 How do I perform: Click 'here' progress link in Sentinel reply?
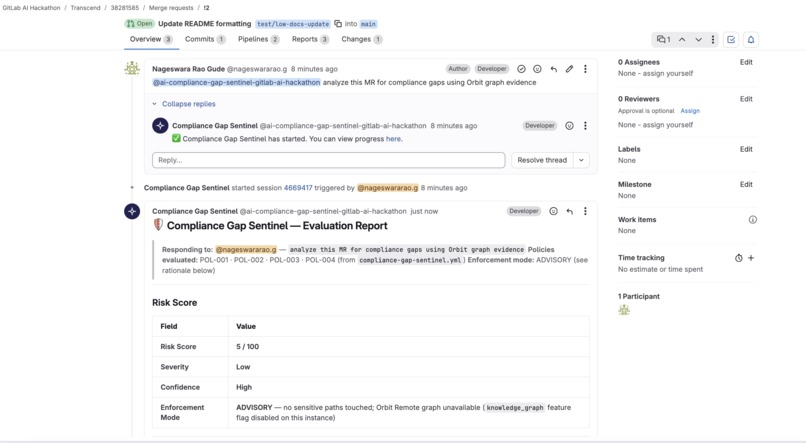(x=393, y=139)
